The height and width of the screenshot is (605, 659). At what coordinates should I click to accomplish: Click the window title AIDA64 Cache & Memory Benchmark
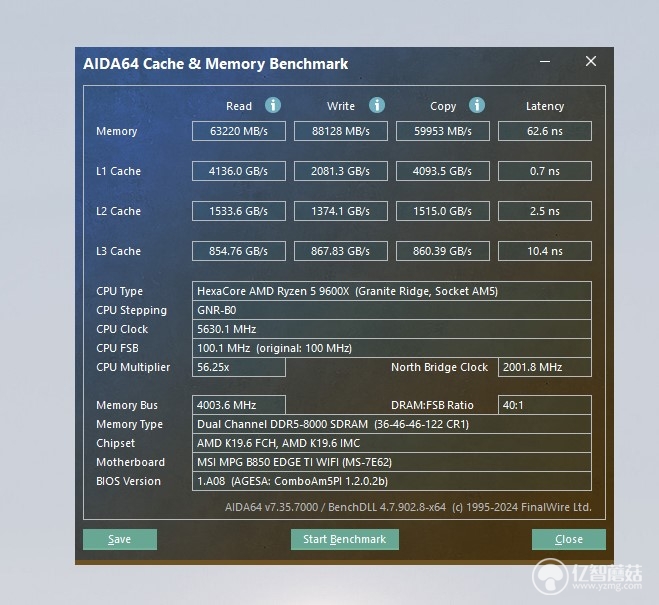216,64
